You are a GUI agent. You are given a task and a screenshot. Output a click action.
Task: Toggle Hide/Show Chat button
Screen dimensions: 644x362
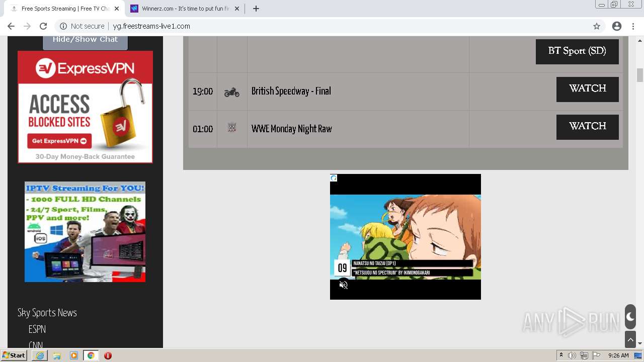[85, 40]
